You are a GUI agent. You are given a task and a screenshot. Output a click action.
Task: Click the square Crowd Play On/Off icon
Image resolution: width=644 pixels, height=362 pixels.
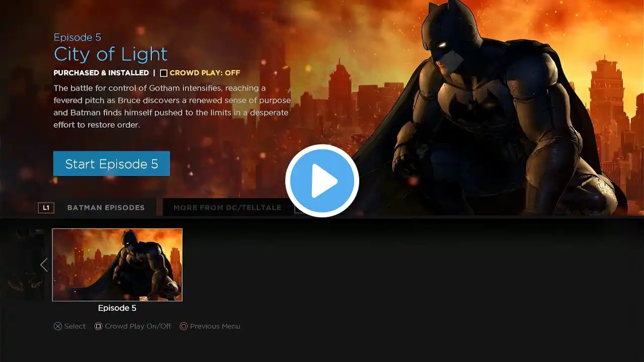[99, 326]
